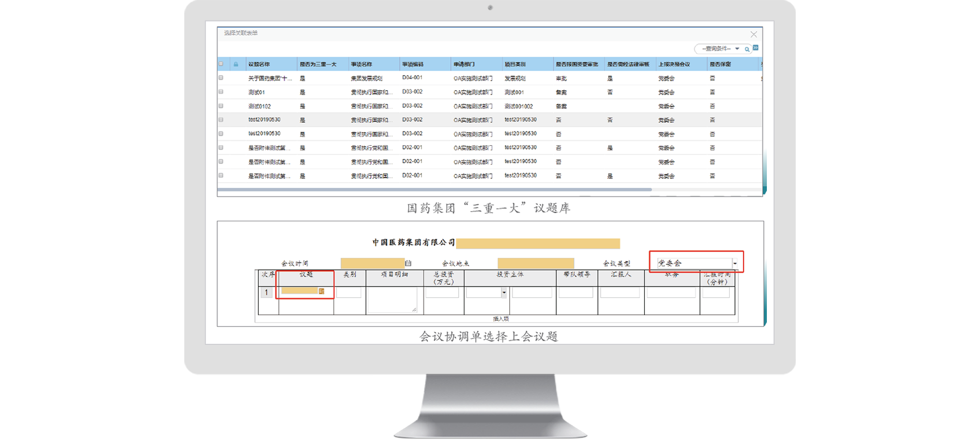Click the text input right of 投资主体 dropdown
The width and height of the screenshot is (980, 440).
[532, 293]
